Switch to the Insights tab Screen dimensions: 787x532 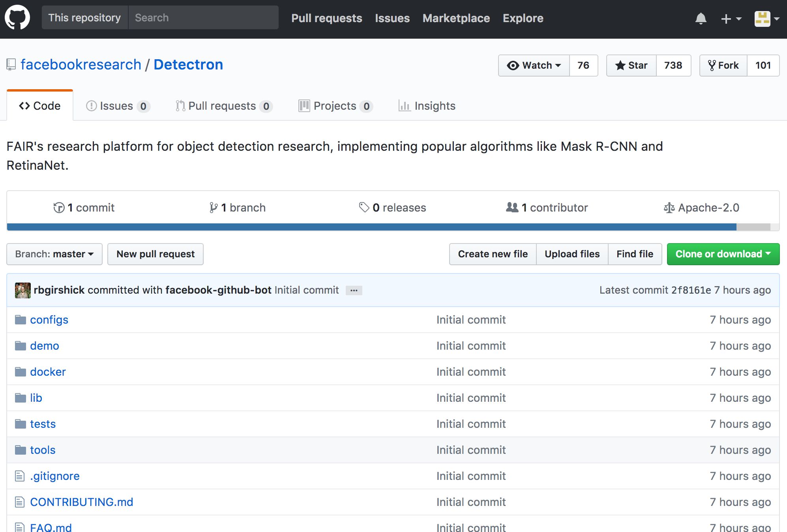point(427,106)
